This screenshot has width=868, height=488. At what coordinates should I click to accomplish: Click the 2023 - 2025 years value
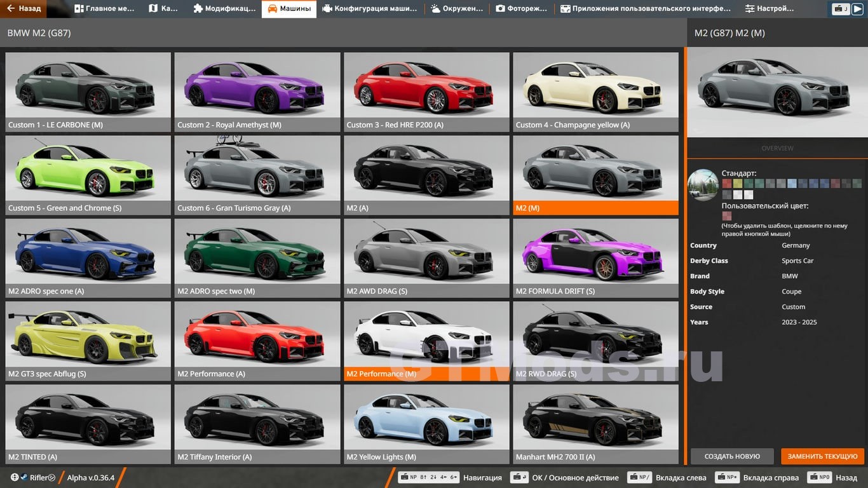tap(799, 322)
